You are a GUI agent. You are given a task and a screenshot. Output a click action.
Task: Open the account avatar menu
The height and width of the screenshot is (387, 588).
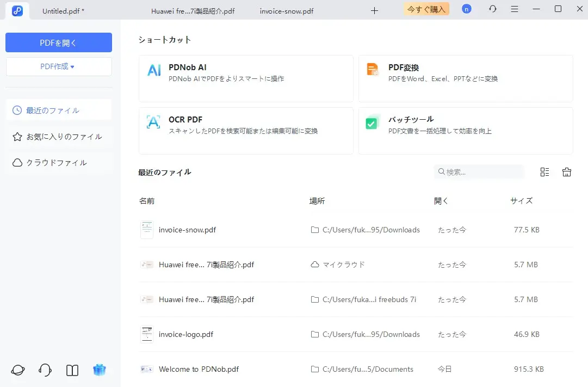coord(466,9)
